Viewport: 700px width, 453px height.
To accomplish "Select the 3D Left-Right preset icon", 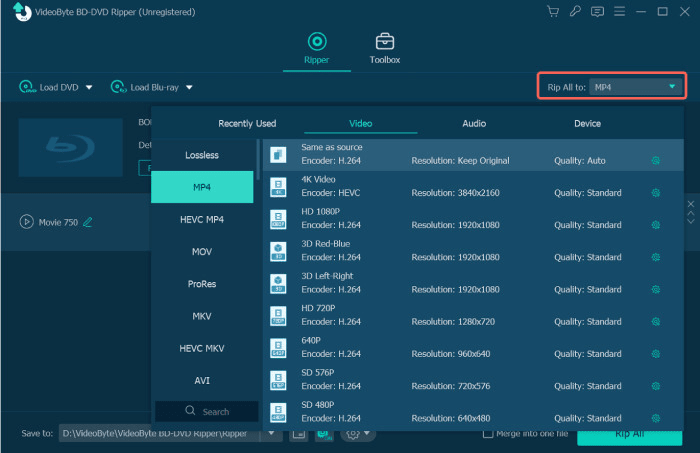I will tap(278, 284).
